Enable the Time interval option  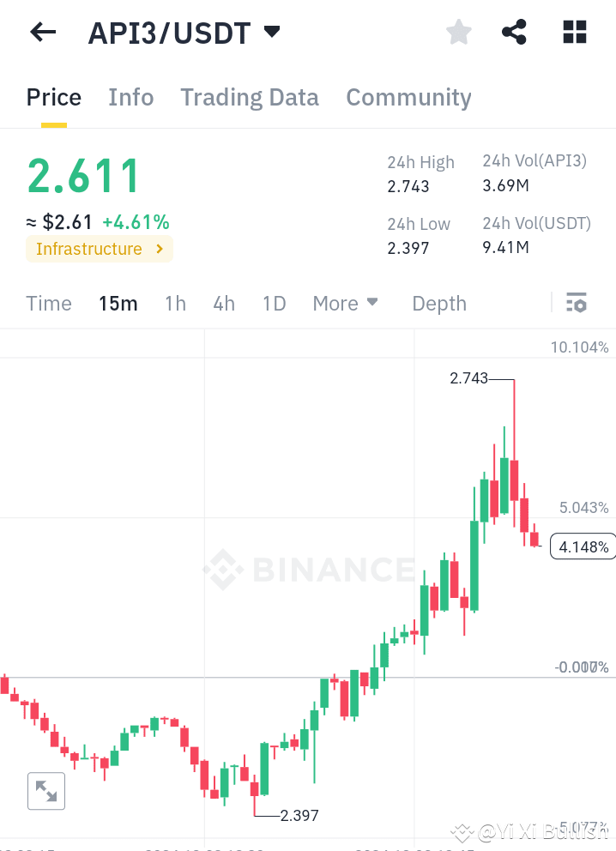(x=49, y=303)
